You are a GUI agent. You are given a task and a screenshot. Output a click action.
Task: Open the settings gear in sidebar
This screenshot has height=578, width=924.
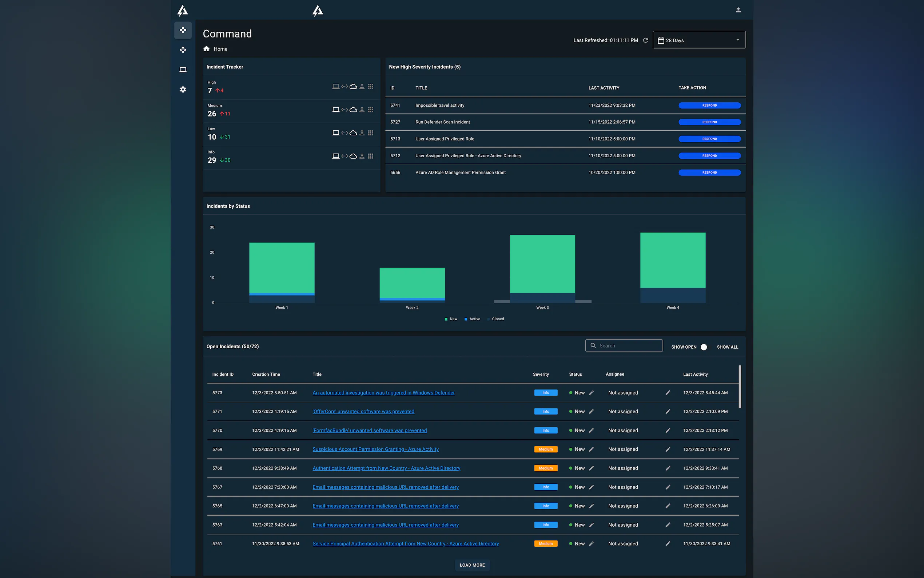coord(183,90)
